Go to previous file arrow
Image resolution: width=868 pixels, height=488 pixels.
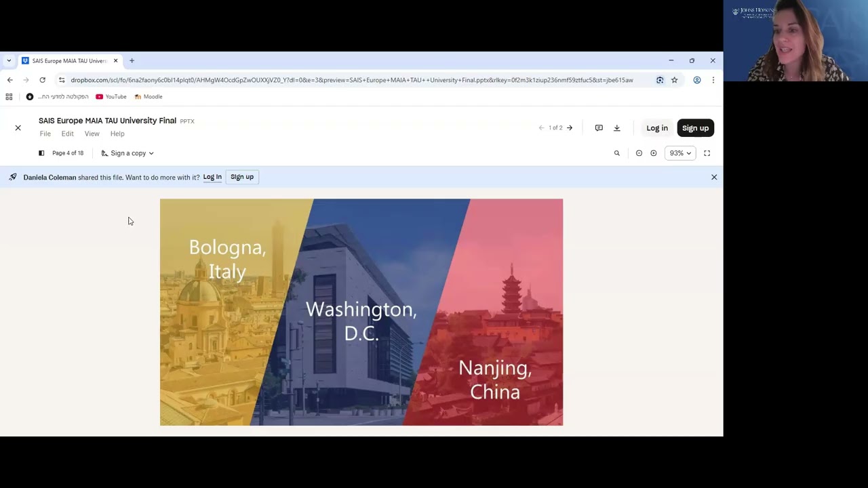click(x=541, y=127)
